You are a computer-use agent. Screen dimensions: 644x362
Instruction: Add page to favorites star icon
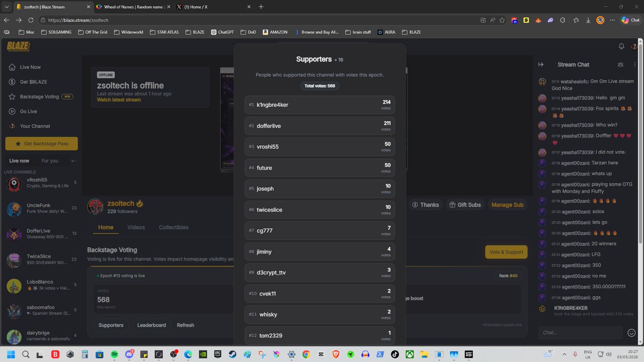click(502, 20)
